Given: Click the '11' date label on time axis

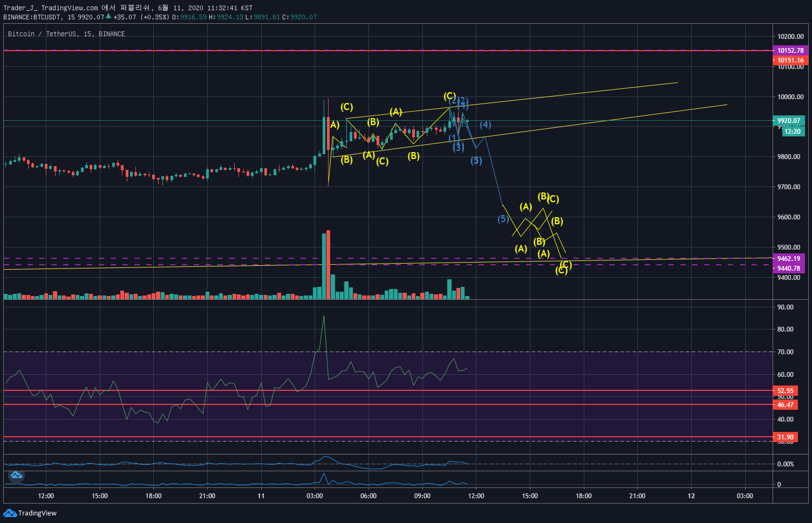Looking at the screenshot, I should coord(261,496).
